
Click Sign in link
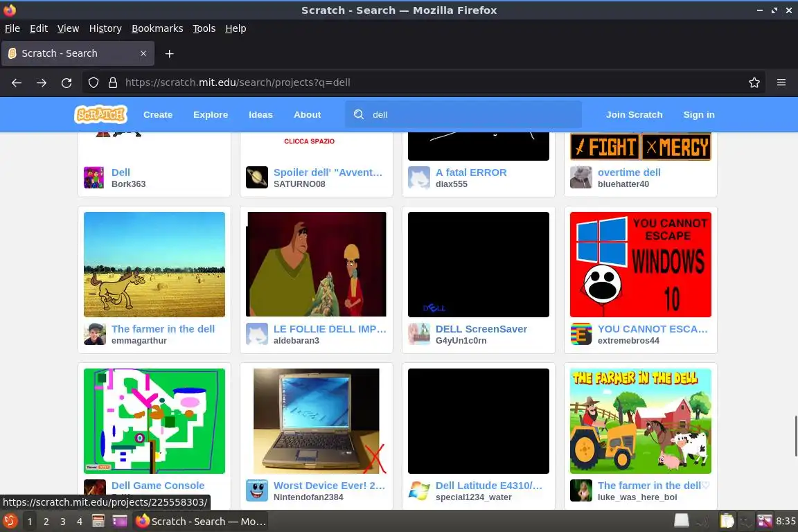[699, 114]
